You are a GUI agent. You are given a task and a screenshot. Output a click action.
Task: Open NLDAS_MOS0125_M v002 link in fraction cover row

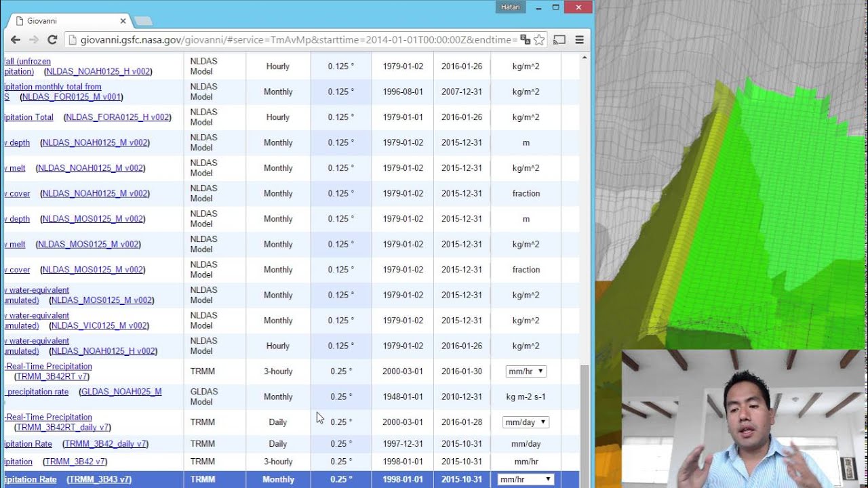[92, 270]
